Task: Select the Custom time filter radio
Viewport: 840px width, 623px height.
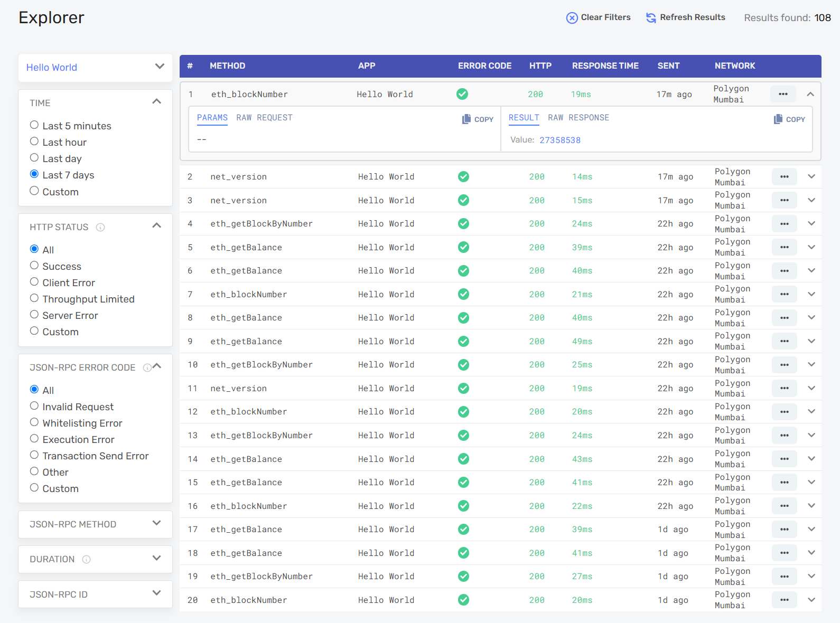Action: click(34, 191)
